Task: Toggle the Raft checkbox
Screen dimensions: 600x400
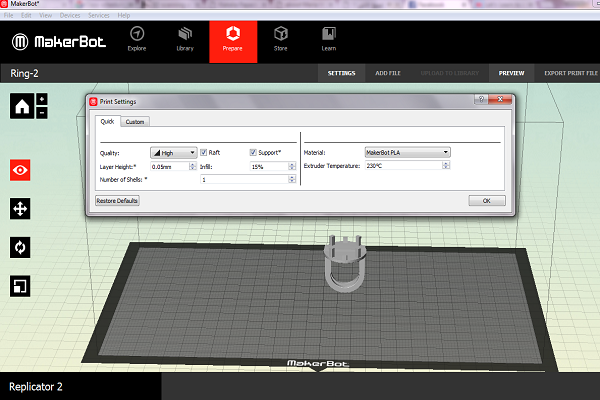Action: [204, 152]
